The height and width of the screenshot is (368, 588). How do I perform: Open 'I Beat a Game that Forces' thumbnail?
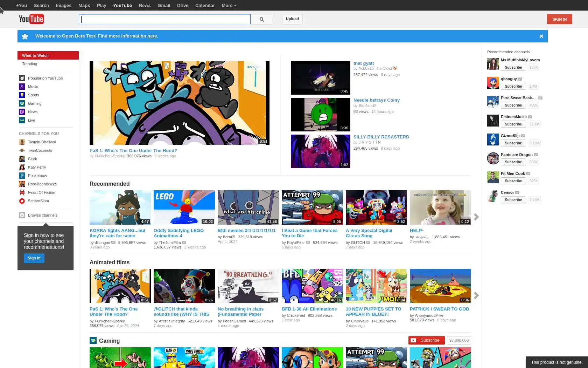[x=312, y=207]
